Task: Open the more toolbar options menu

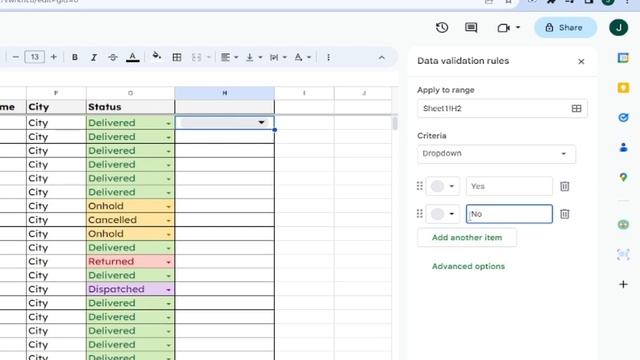Action: click(329, 57)
